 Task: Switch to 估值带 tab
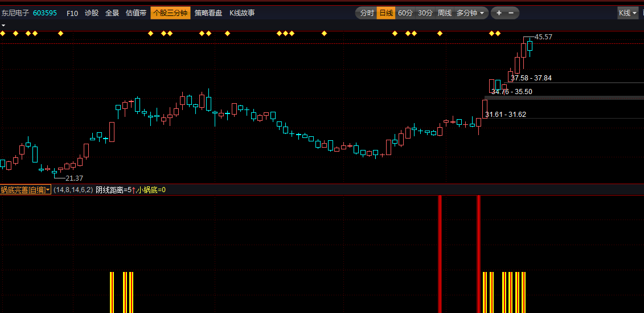pos(136,13)
